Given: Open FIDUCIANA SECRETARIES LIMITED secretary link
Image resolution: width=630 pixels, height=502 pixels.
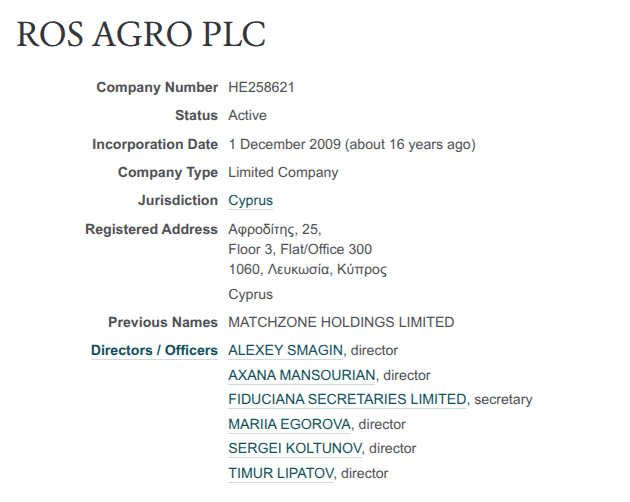Looking at the screenshot, I should (x=347, y=400).
